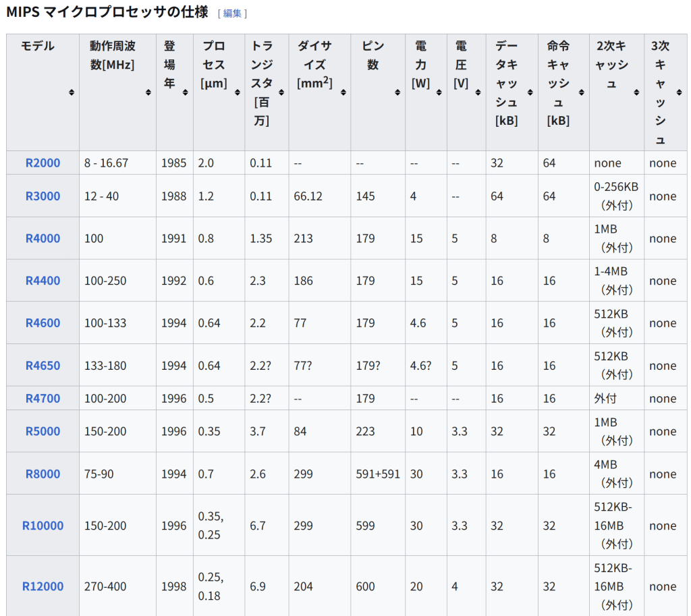The width and height of the screenshot is (691, 616).
Task: Click the ピン数 column sort arrows
Action: [397, 92]
